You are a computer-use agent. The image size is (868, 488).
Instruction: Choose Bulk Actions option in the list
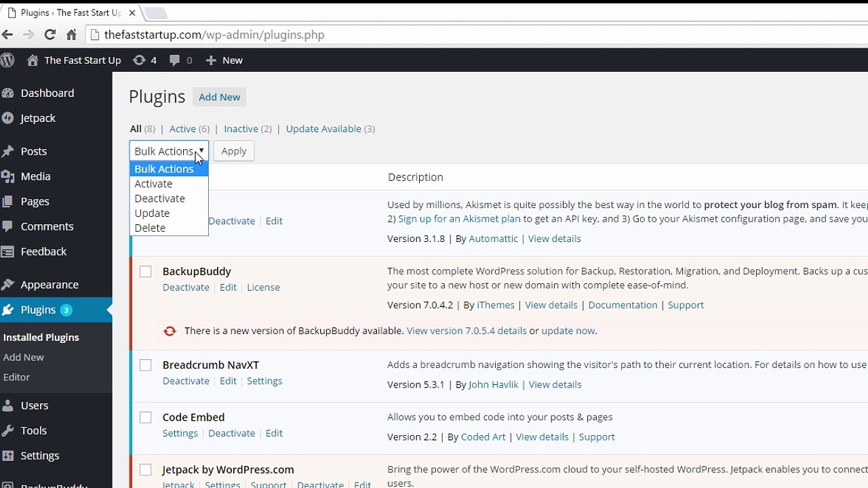tap(169, 169)
